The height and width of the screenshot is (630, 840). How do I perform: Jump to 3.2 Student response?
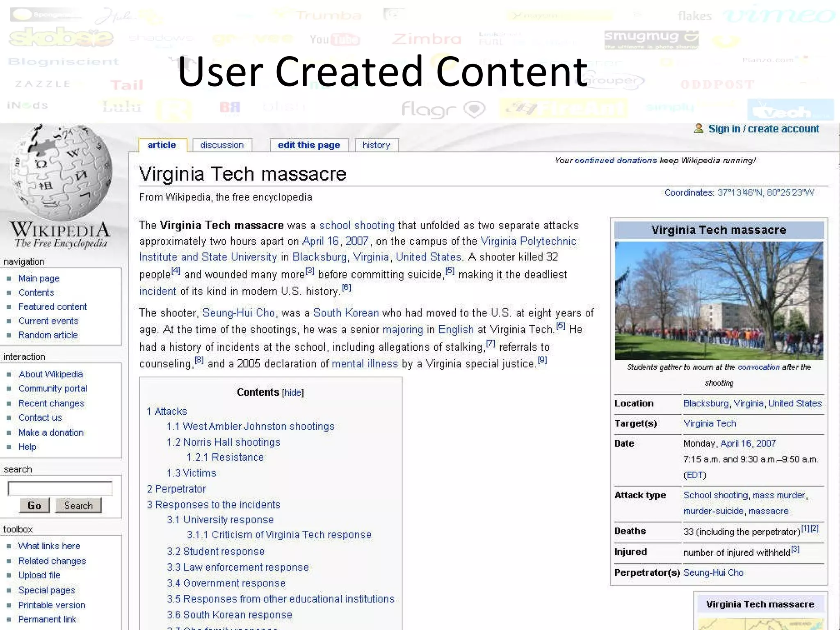(216, 552)
